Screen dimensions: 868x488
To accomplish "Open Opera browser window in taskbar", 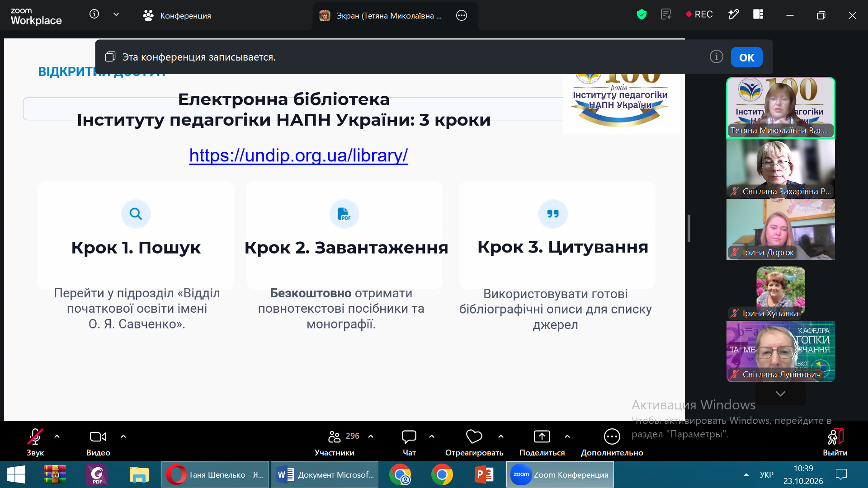I will click(x=215, y=474).
